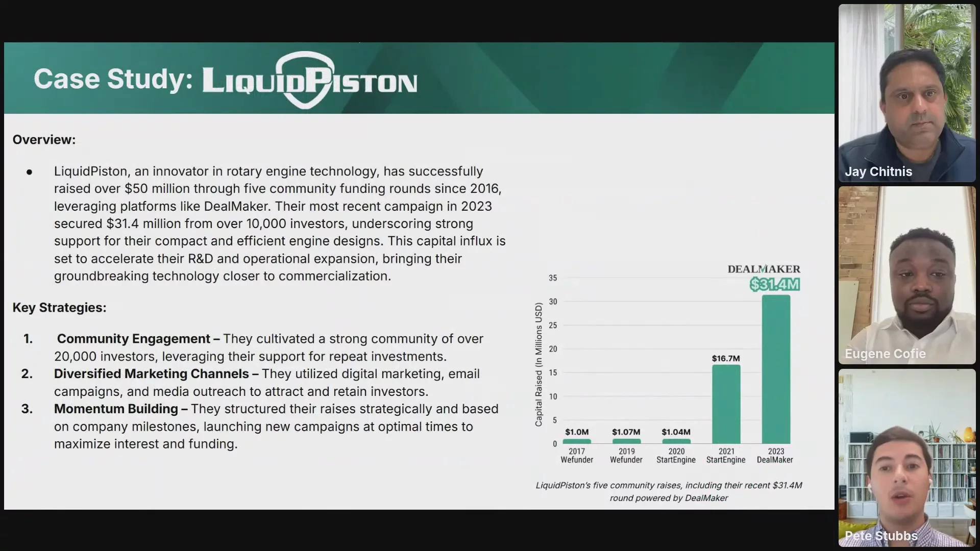
Task: Click the chart caption about five community raises
Action: tap(669, 492)
